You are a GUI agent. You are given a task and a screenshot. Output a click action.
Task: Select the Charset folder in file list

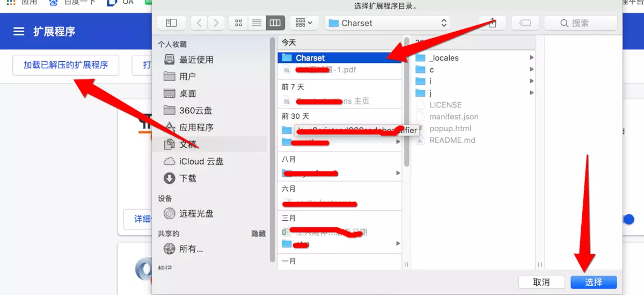(339, 57)
